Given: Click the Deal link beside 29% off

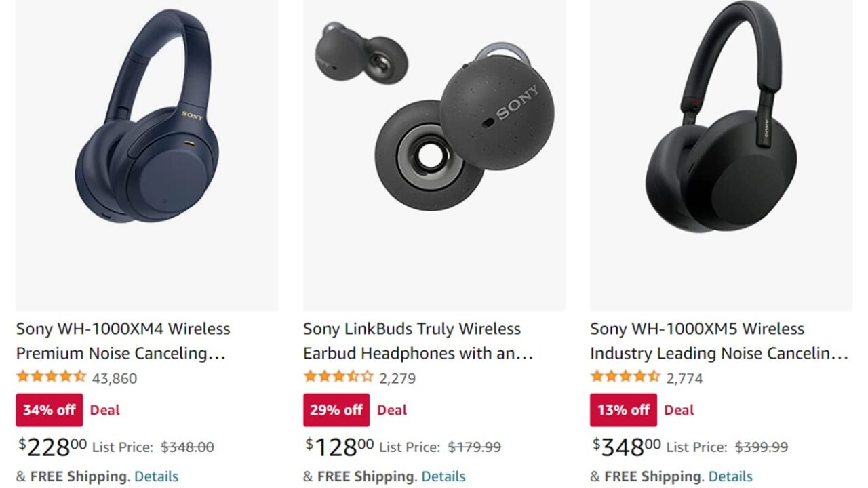Looking at the screenshot, I should [392, 409].
